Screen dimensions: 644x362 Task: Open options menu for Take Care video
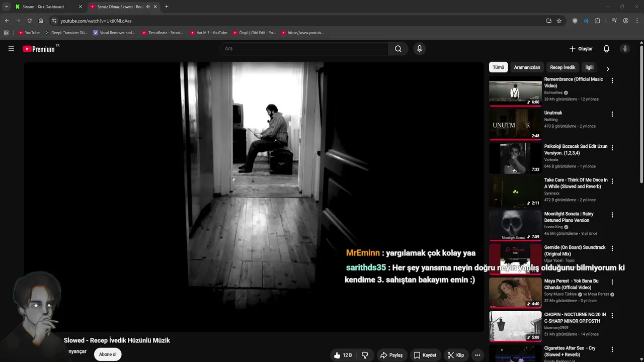pos(612,181)
